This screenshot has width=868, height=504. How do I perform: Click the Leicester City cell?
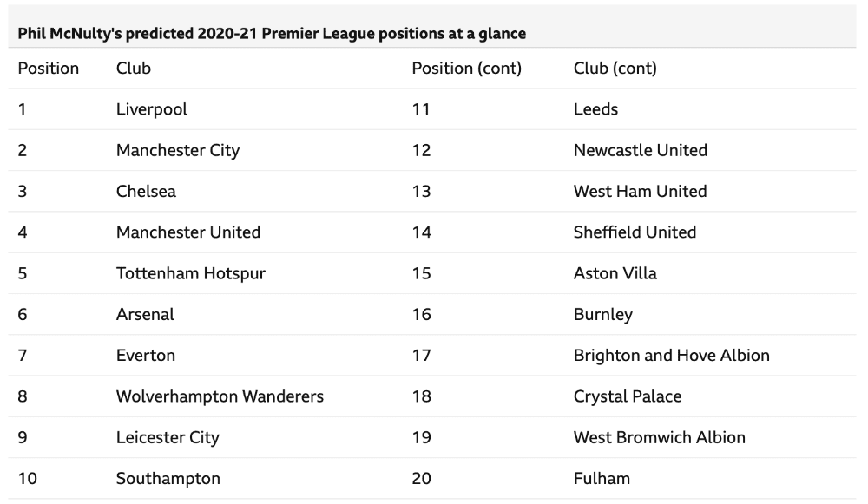tap(168, 437)
